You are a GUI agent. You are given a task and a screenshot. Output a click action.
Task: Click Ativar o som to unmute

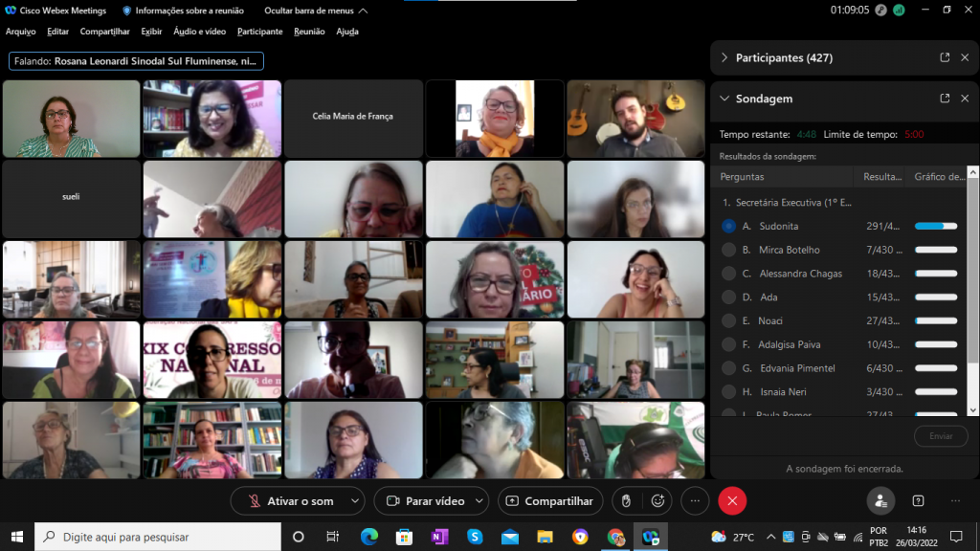290,500
